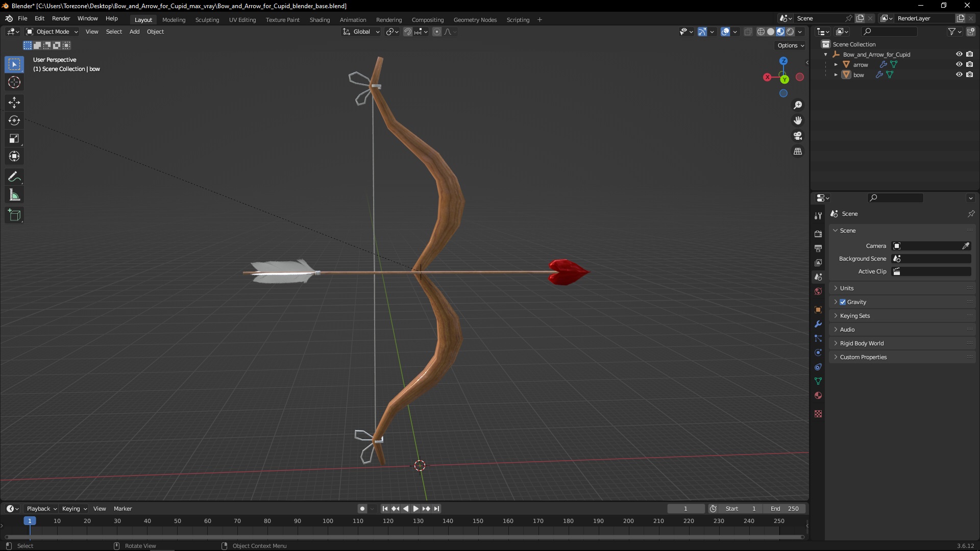Open the Shading workspace tab

point(320,20)
